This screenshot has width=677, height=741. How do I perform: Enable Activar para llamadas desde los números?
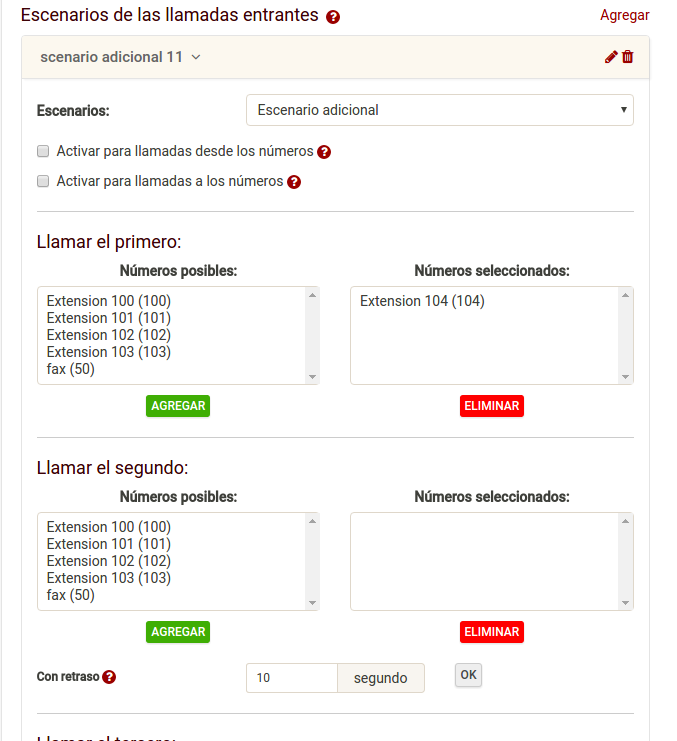pyautogui.click(x=43, y=151)
